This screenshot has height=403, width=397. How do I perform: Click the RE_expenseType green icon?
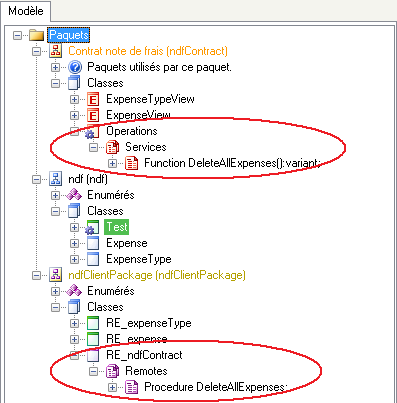point(93,323)
